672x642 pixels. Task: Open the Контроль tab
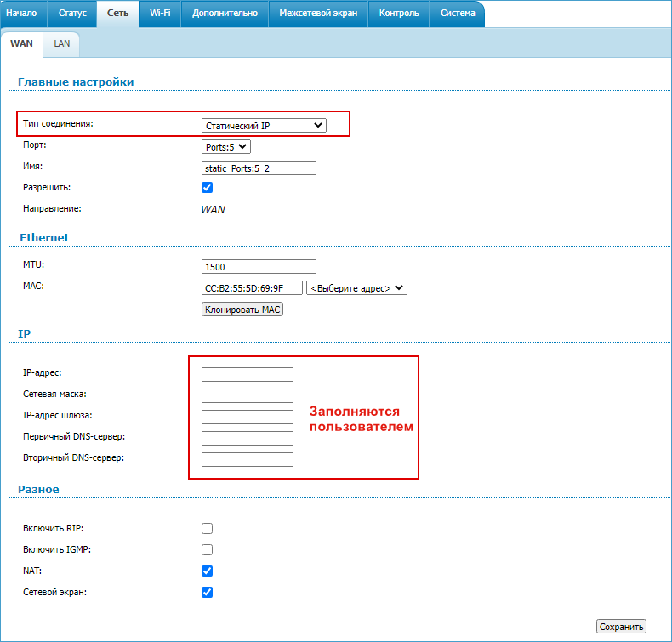399,14
